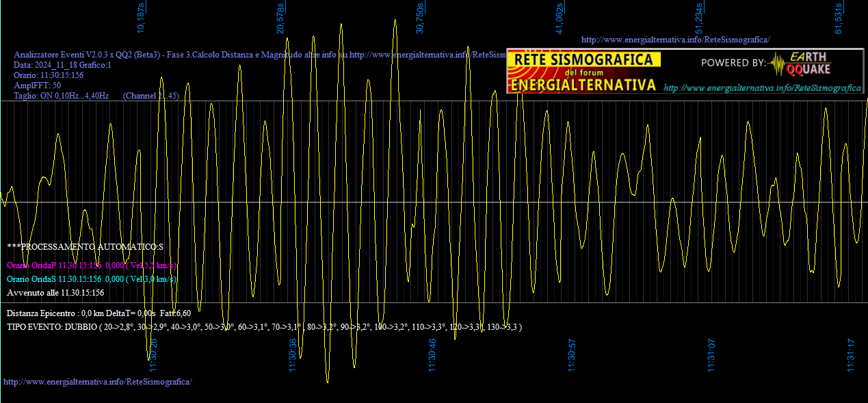Screen dimensions: 868x403
Task: Open the italic URL beneath the QQuake logo
Action: pos(763,88)
